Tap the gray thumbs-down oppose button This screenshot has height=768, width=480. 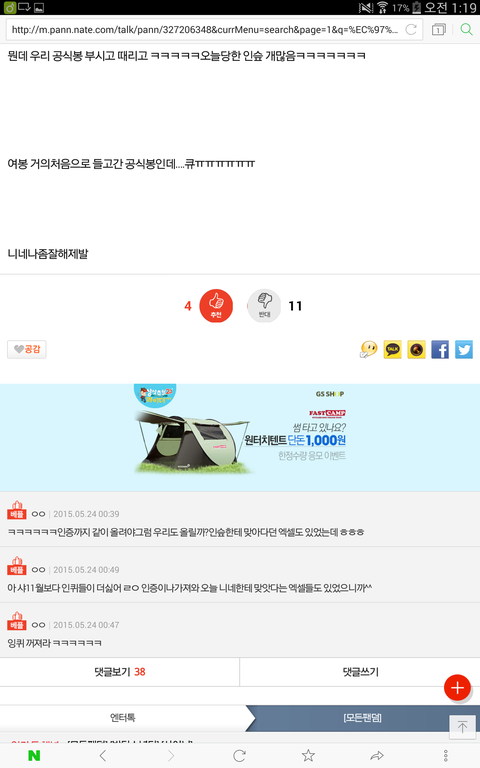tap(264, 306)
